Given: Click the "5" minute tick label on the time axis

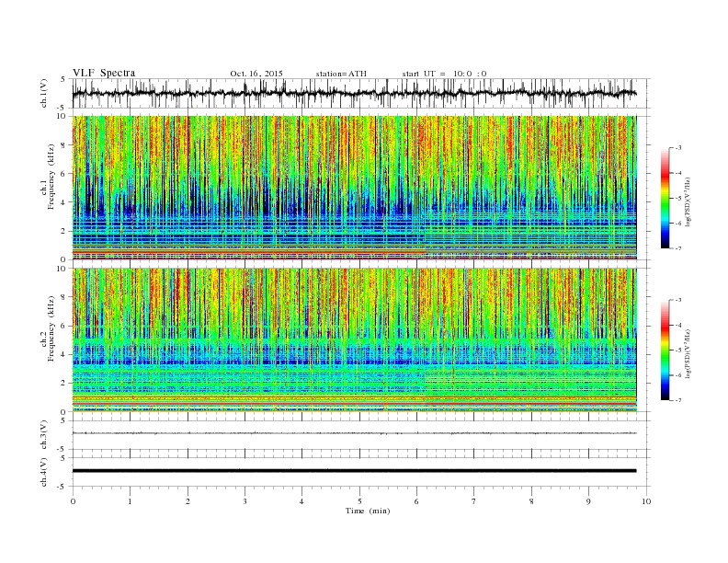Looking at the screenshot, I should (359, 501).
